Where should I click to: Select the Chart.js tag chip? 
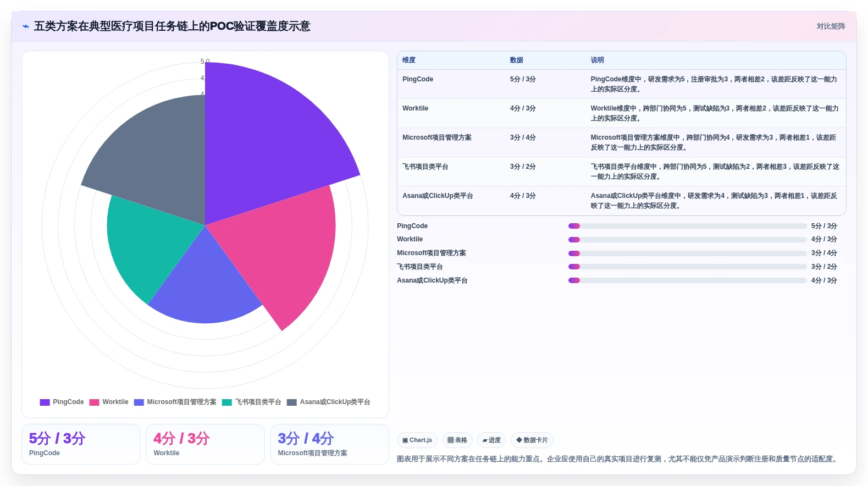coord(417,440)
